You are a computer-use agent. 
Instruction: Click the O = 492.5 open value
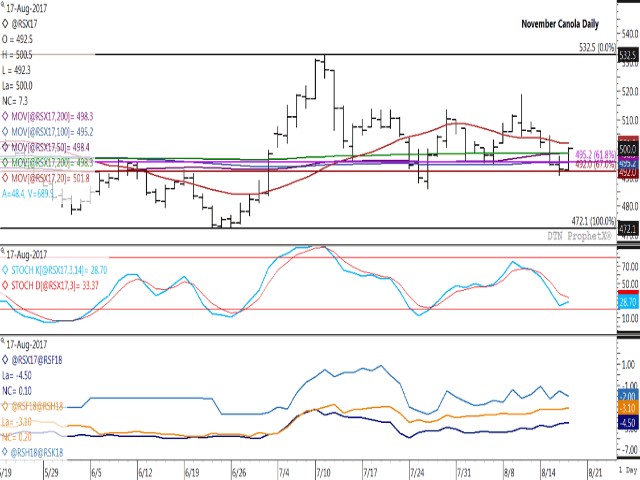18,39
